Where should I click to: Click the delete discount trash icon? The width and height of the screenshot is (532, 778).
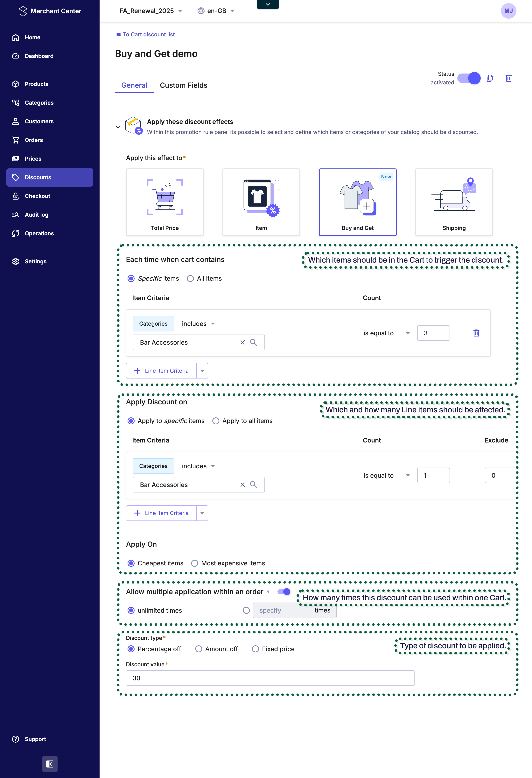(x=508, y=78)
